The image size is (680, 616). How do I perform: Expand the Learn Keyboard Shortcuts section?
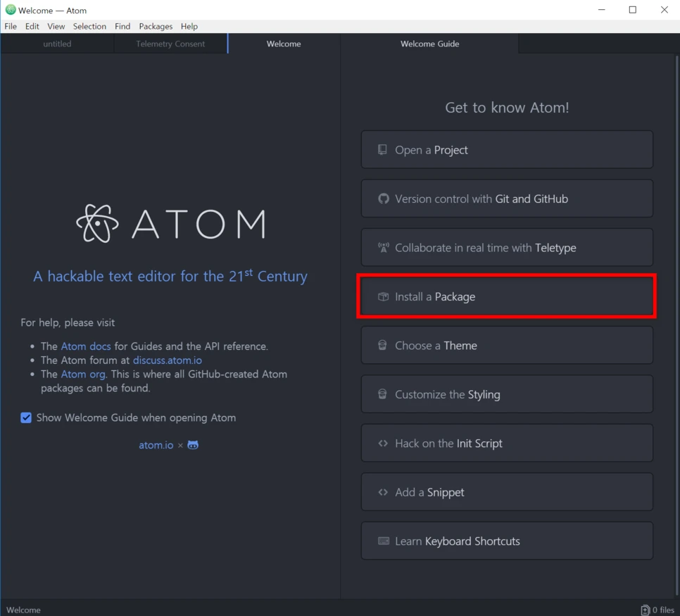(507, 541)
